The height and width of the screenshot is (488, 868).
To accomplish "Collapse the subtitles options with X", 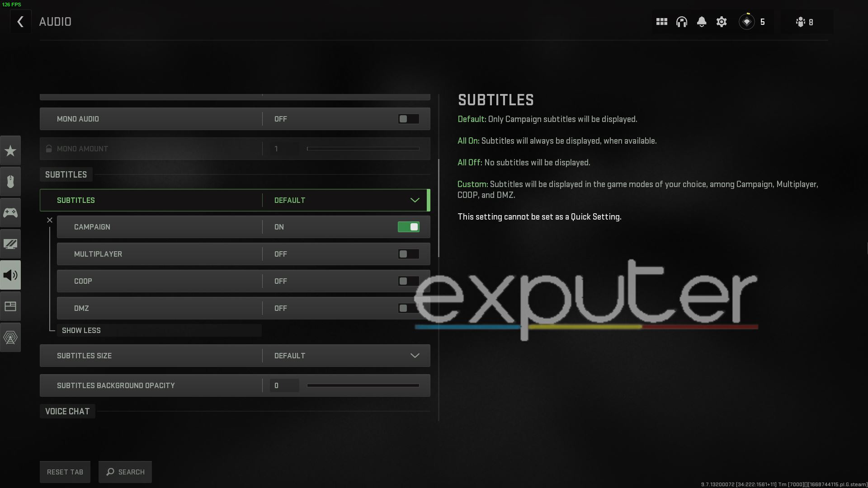I will [49, 220].
